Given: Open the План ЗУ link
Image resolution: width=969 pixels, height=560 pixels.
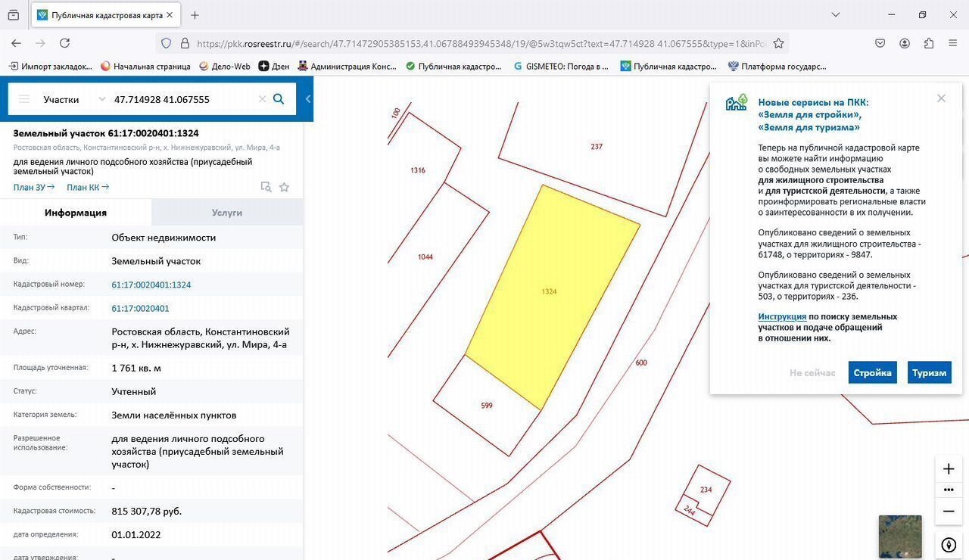Looking at the screenshot, I should pos(34,187).
